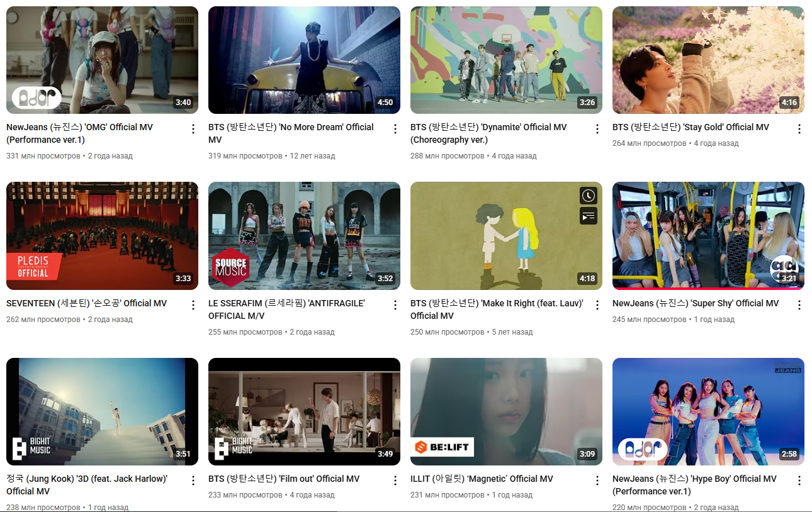The width and height of the screenshot is (812, 512).
Task: Open options menu for SEVENTEEN '손오공' video
Action: (x=193, y=305)
